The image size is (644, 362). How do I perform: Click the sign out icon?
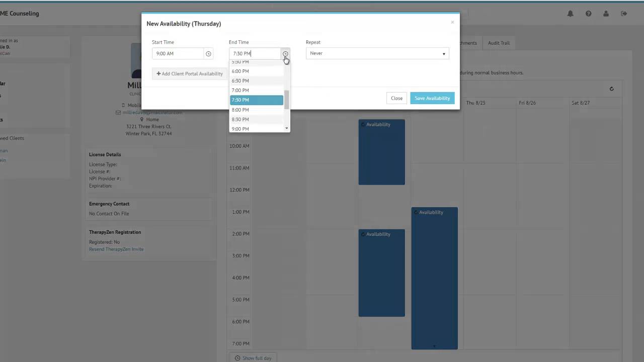624,14
